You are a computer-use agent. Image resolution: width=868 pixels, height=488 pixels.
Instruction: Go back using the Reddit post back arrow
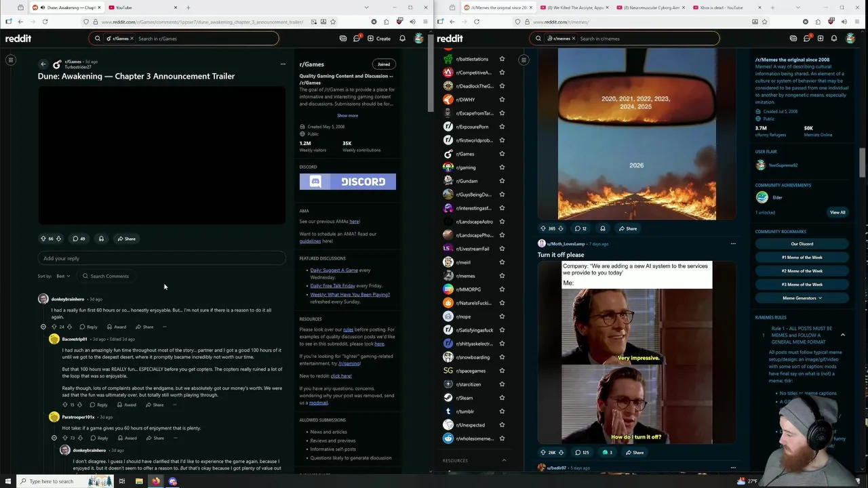pyautogui.click(x=43, y=64)
